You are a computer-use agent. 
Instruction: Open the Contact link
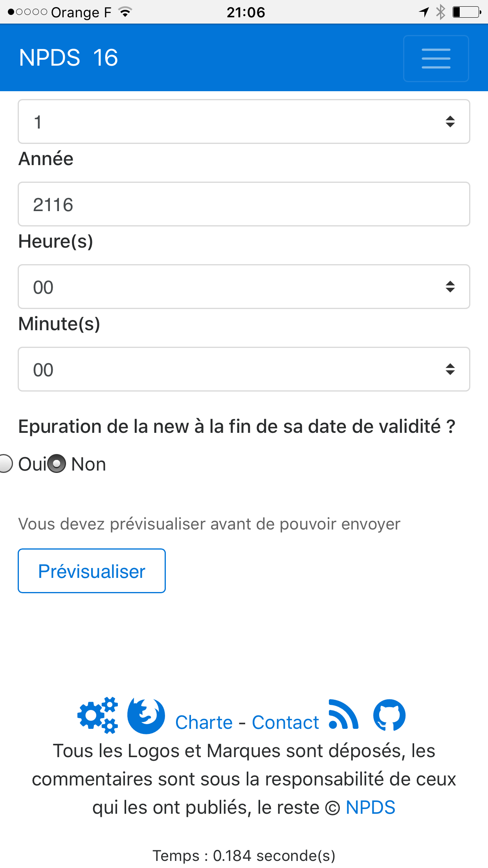(285, 723)
